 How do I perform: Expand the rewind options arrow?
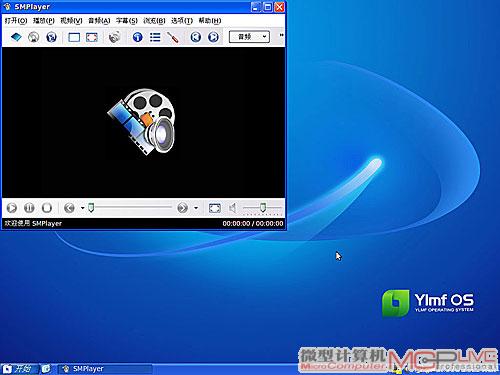(x=82, y=208)
